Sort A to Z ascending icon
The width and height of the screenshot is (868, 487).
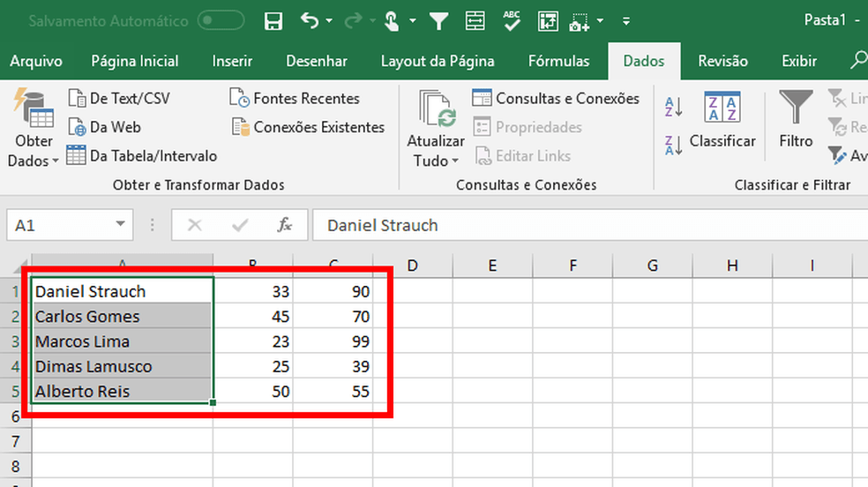[673, 108]
